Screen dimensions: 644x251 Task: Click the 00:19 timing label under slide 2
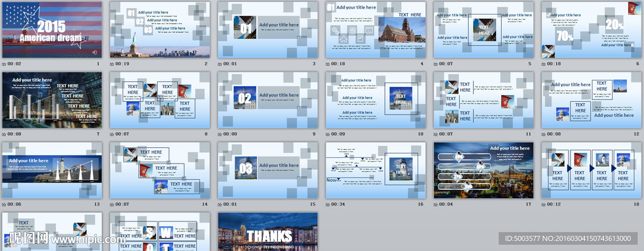click(123, 64)
